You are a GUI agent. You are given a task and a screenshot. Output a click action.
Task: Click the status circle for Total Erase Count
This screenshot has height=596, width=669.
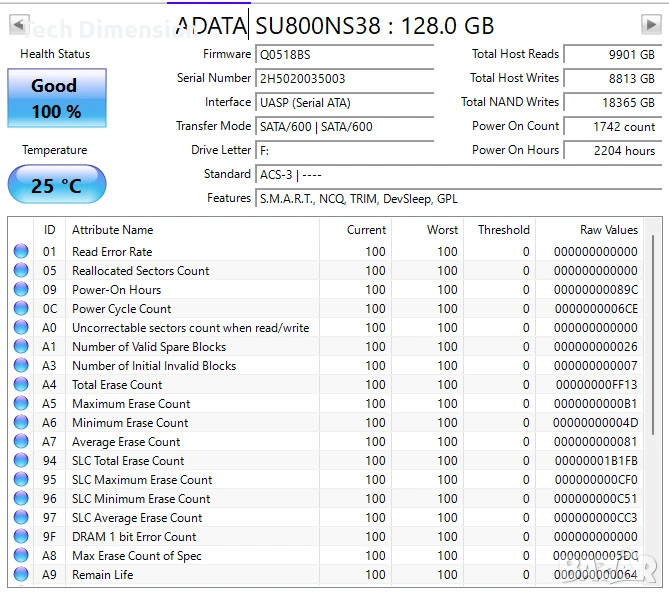(21, 385)
